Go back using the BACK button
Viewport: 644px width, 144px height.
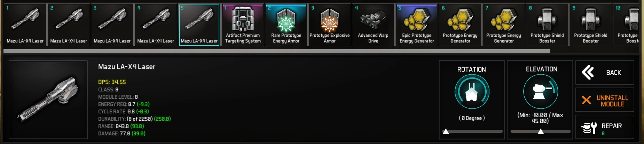click(605, 73)
